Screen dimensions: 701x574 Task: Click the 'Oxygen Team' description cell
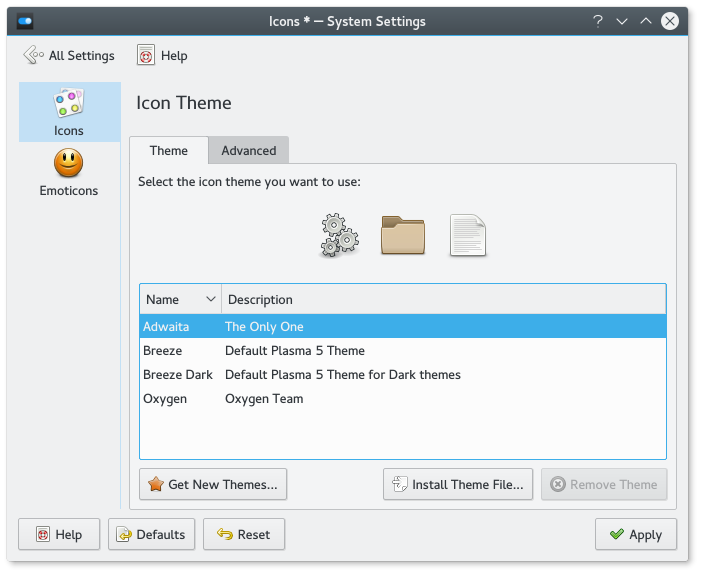264,399
